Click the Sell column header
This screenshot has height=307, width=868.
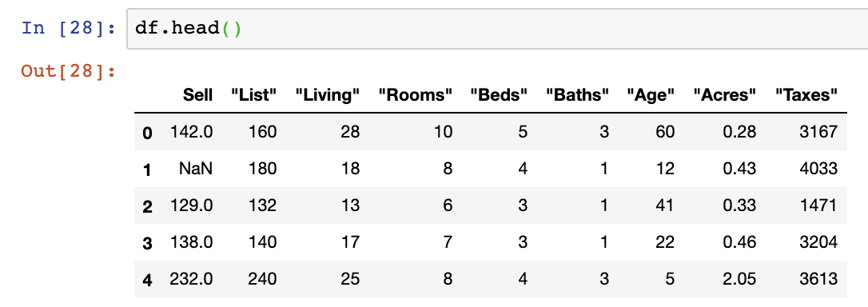[x=198, y=95]
